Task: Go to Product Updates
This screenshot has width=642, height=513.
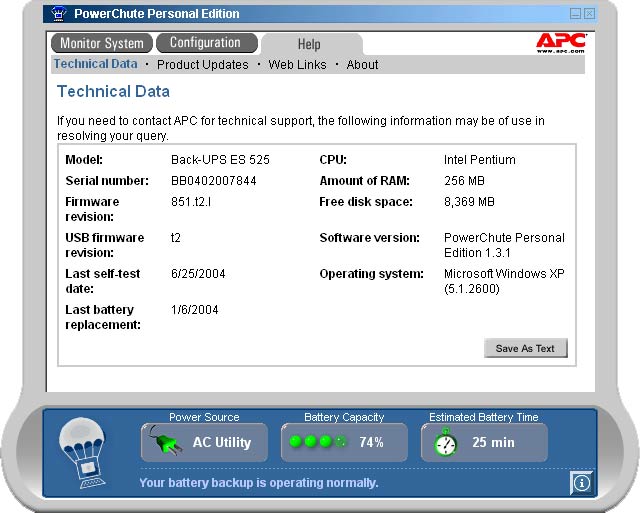Action: point(203,65)
